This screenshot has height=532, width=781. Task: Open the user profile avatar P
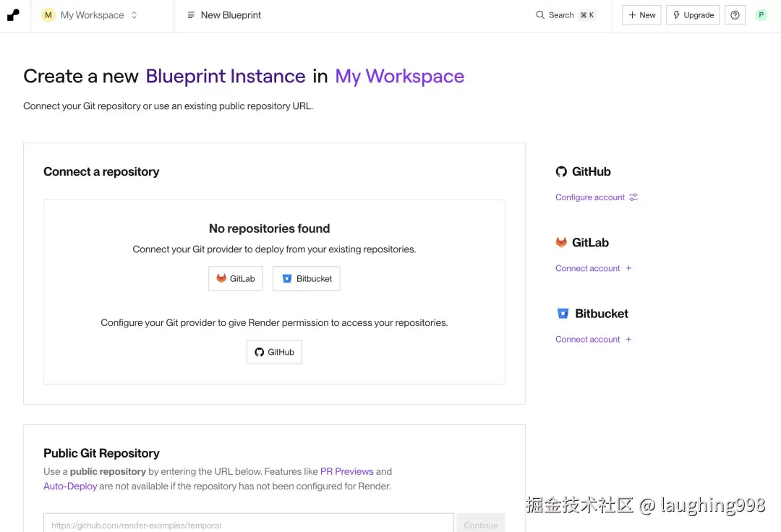pyautogui.click(x=761, y=15)
